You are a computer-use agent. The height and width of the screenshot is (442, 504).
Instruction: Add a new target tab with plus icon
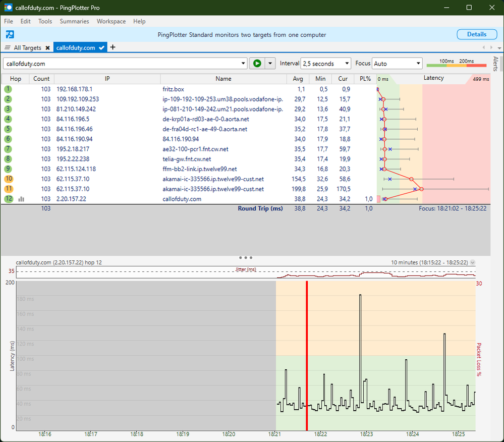tap(113, 47)
